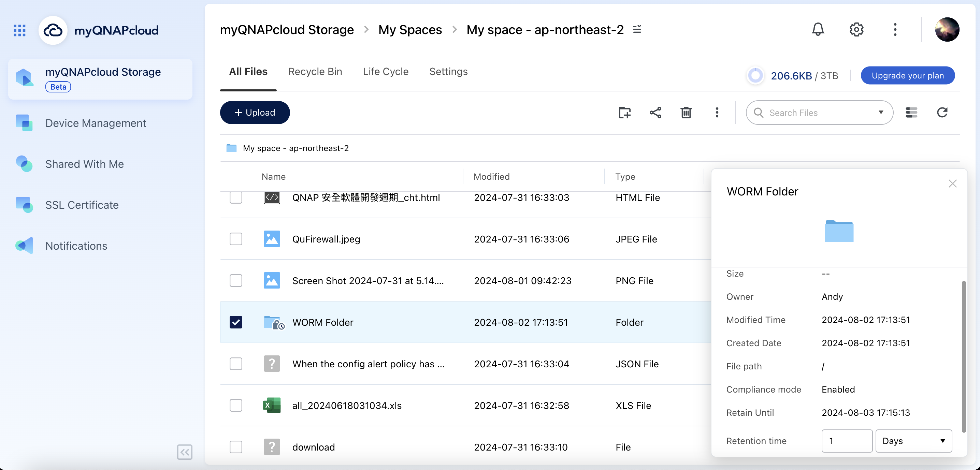980x470 pixels.
Task: Go to myQNAPcloud Storage breadcrumb
Action: point(287,29)
